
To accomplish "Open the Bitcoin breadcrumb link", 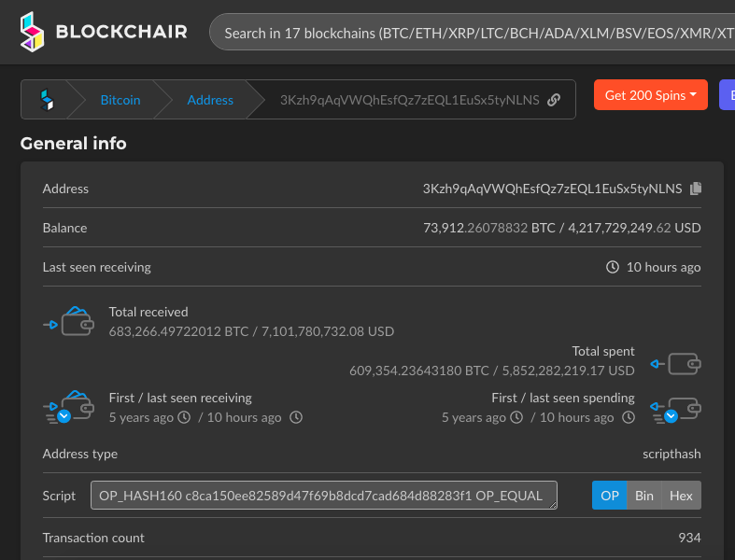I will point(120,100).
